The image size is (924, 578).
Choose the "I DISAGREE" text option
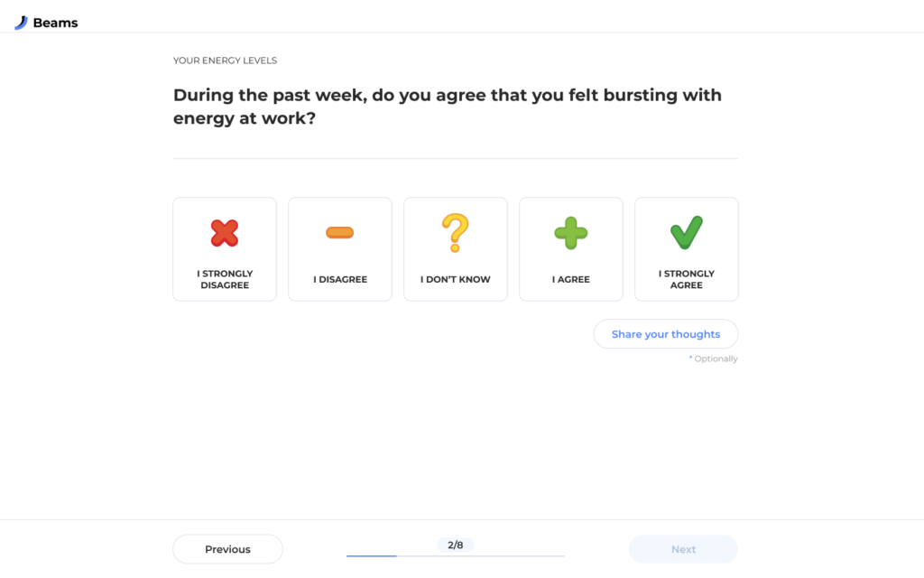340,279
